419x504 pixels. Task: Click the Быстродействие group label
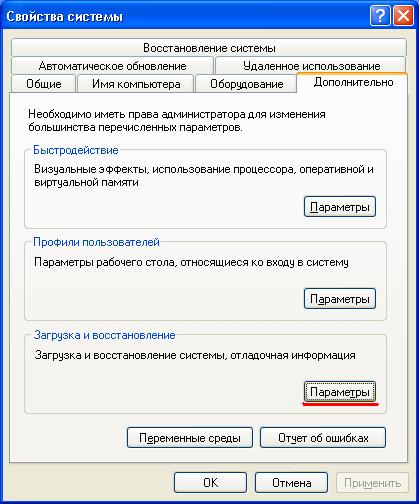click(76, 150)
